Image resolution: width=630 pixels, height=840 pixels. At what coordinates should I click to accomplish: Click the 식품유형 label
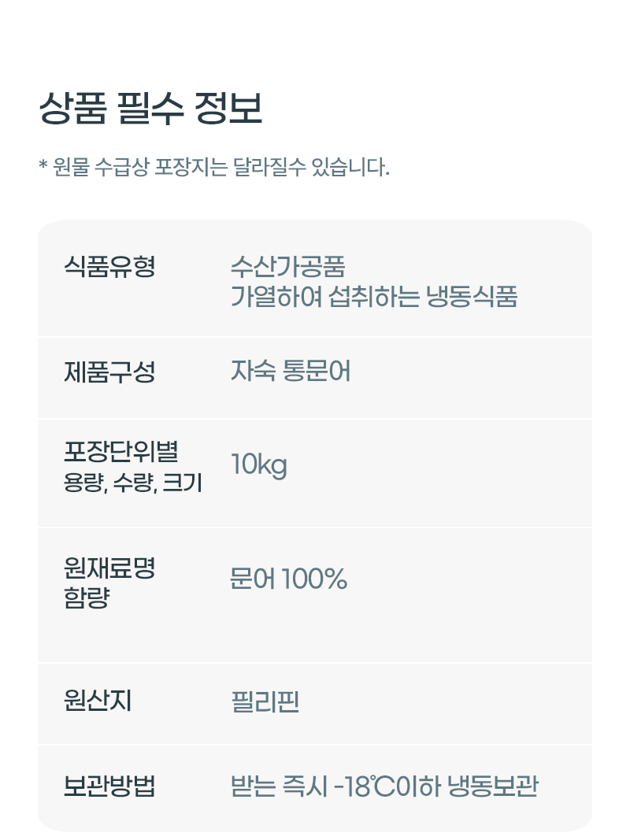click(x=109, y=266)
